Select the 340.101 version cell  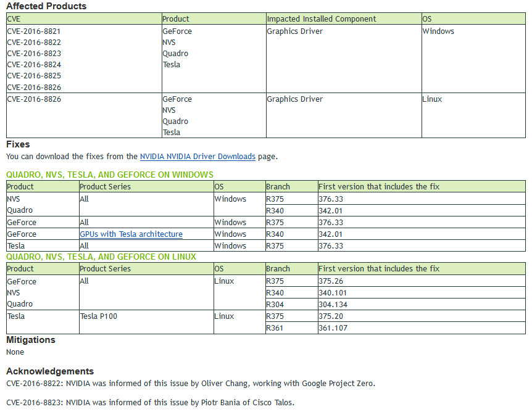422,292
